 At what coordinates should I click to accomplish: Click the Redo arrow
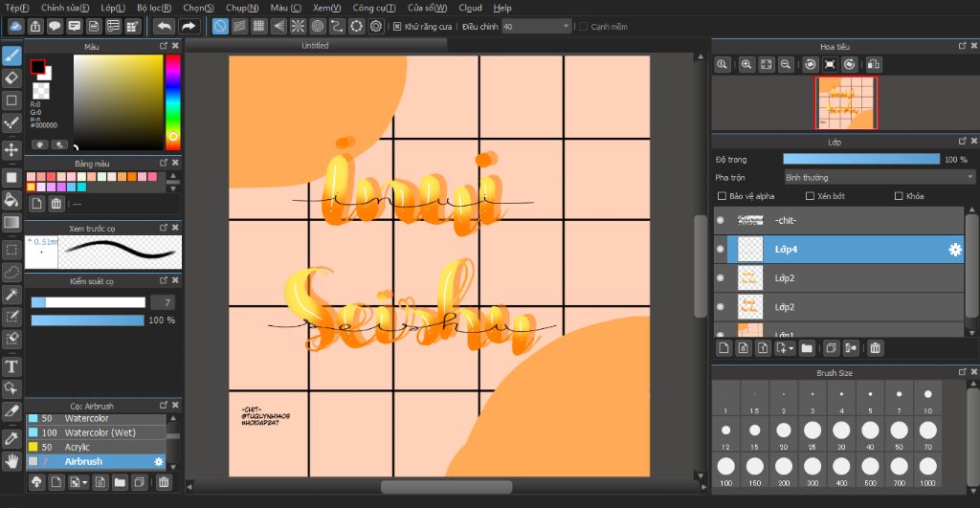189,26
